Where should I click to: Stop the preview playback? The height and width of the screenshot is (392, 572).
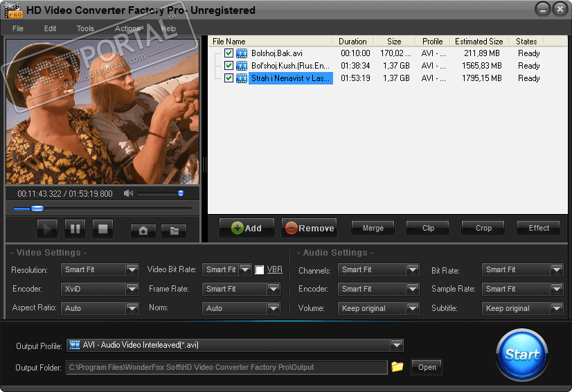(103, 229)
